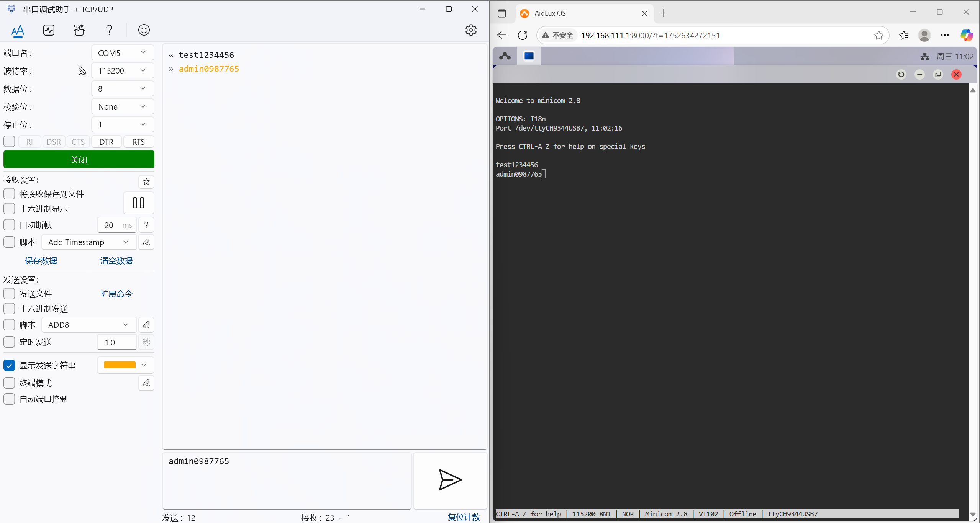Click the orange send text color swatch
The width and height of the screenshot is (980, 523).
[120, 365]
